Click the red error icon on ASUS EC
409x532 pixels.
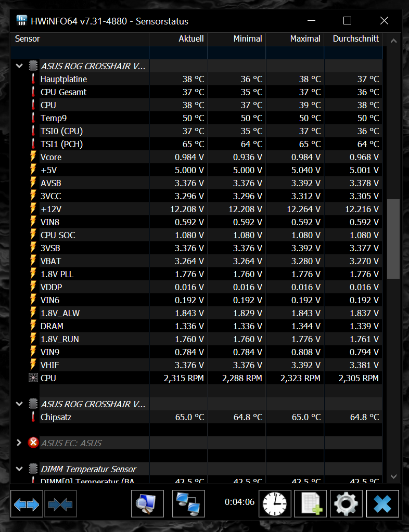tap(33, 443)
